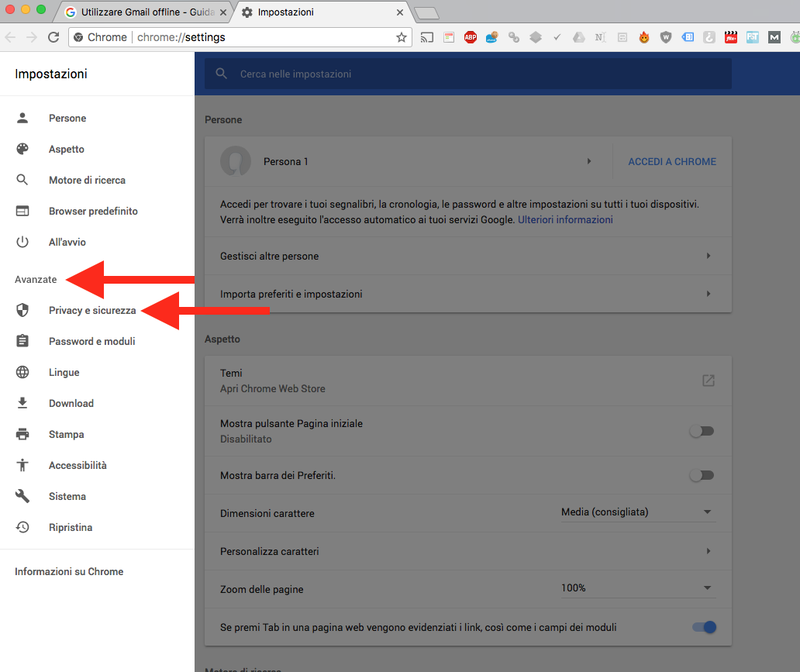Click the Stampa printer icon
Image resolution: width=800 pixels, height=672 pixels.
[22, 434]
